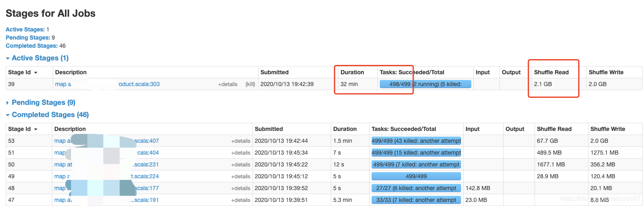Sort completed stages by Stage Id arrow
644x206 pixels.
coord(36,129)
